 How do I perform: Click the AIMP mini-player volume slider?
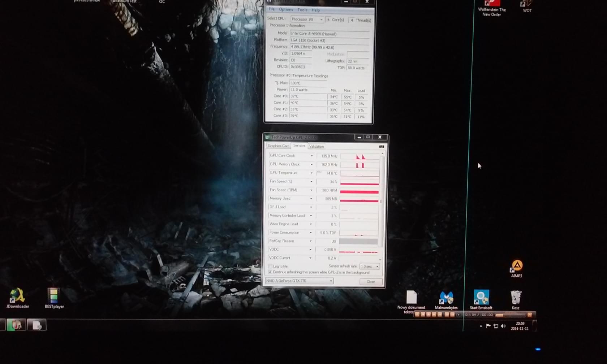(510, 315)
